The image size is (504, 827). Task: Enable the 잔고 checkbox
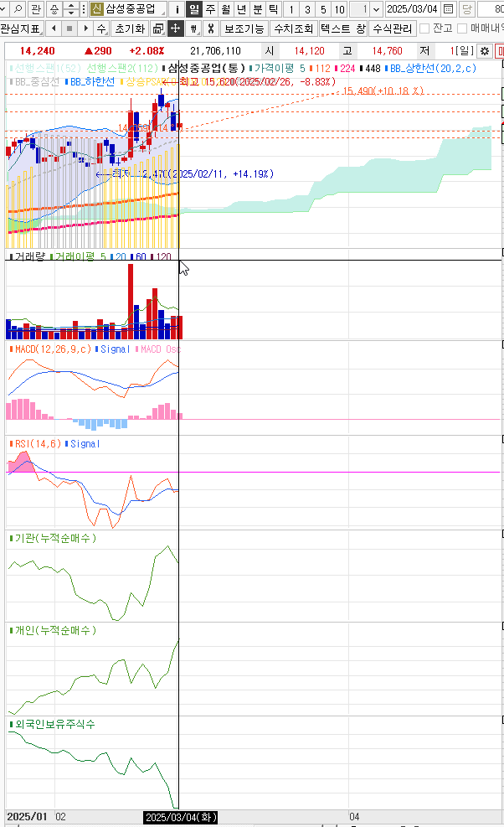pyautogui.click(x=424, y=28)
